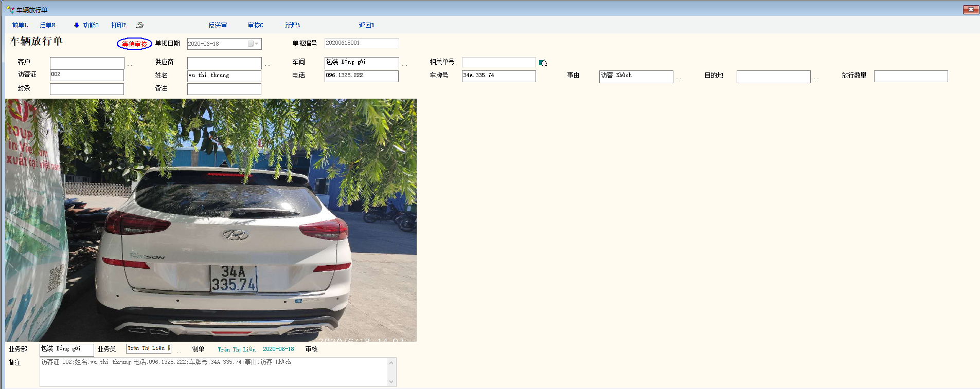Click the 车牌号 license plate input field
980x389 pixels.
pyautogui.click(x=498, y=76)
